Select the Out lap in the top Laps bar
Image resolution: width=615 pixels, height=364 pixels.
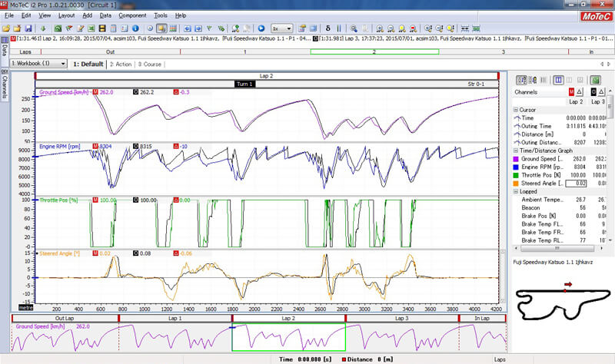(x=110, y=51)
